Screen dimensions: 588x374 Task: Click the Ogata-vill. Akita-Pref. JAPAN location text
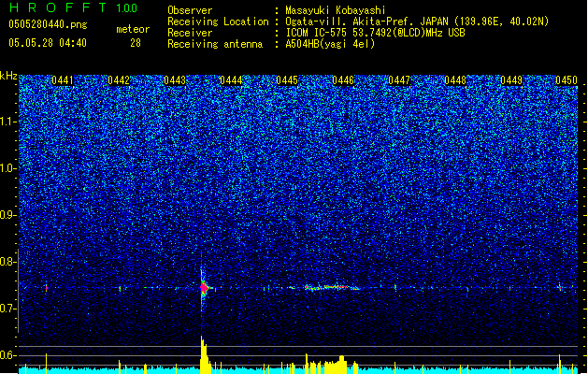(x=366, y=22)
